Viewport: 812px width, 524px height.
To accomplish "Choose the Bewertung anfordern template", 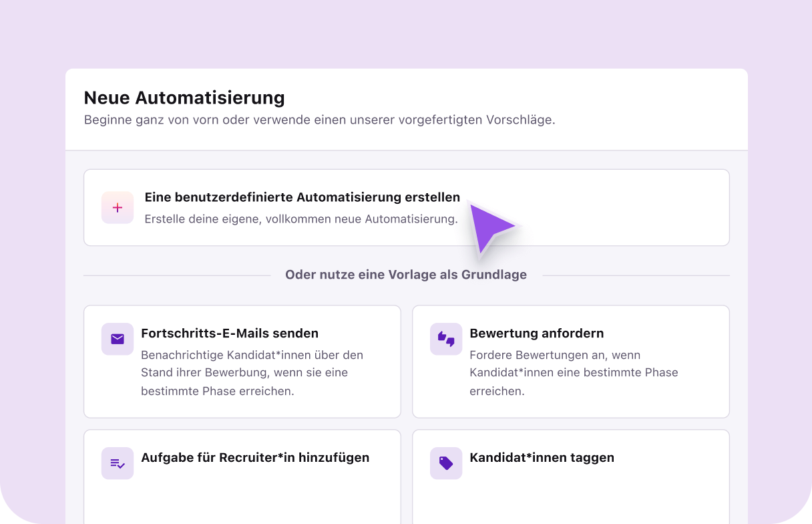I will tap(571, 361).
